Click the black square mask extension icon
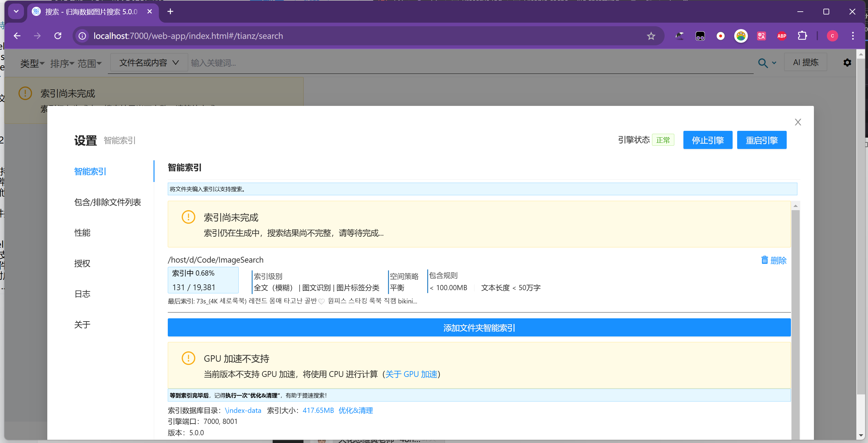868x443 pixels. click(700, 36)
